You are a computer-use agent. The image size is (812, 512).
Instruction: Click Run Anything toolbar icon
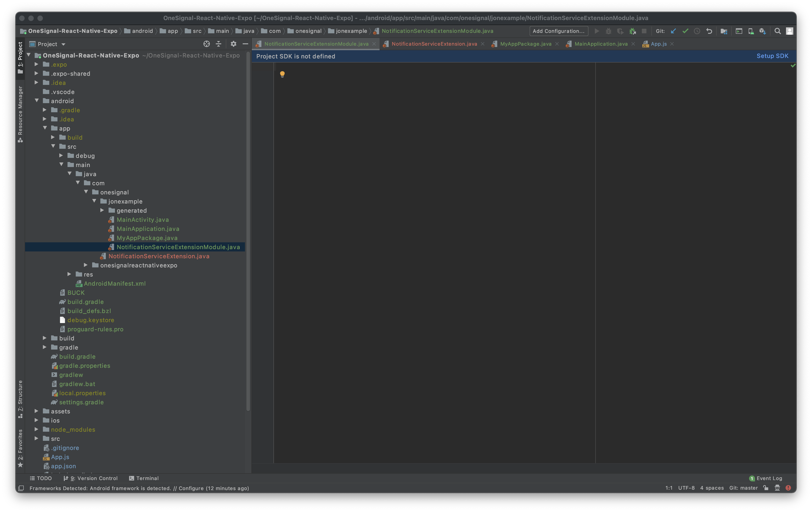[x=739, y=31]
